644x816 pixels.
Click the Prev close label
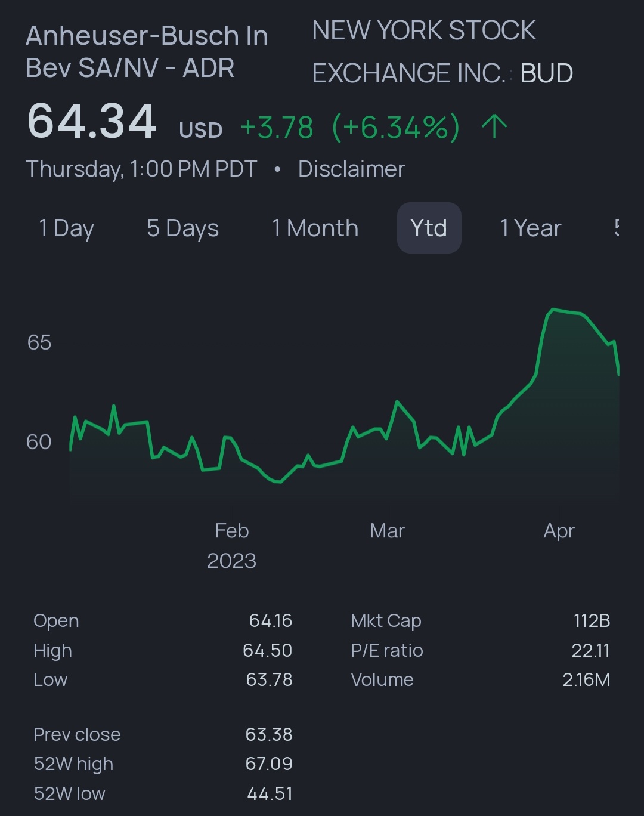[x=77, y=734]
